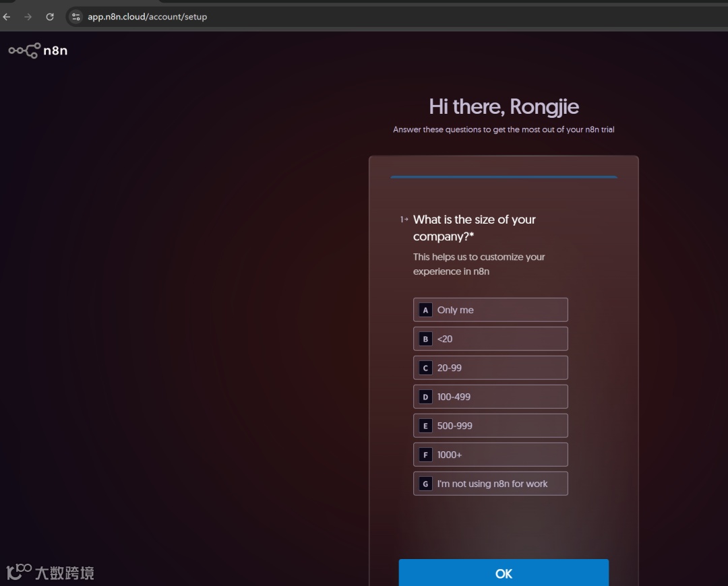
Task: Click the OK button
Action: point(504,573)
